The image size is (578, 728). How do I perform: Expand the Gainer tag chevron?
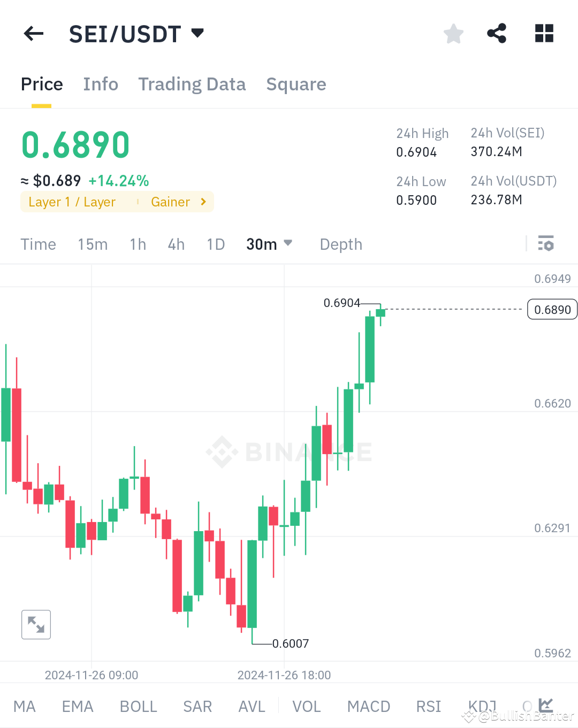click(203, 202)
